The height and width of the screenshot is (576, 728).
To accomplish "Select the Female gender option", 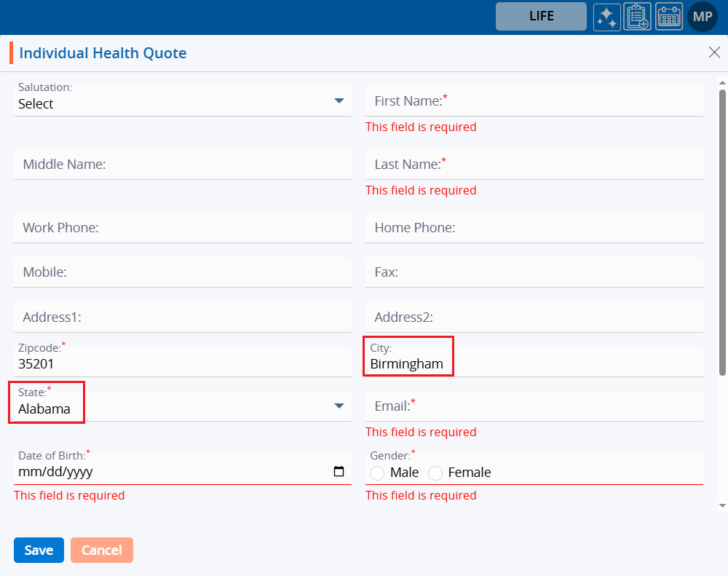I will [x=435, y=473].
